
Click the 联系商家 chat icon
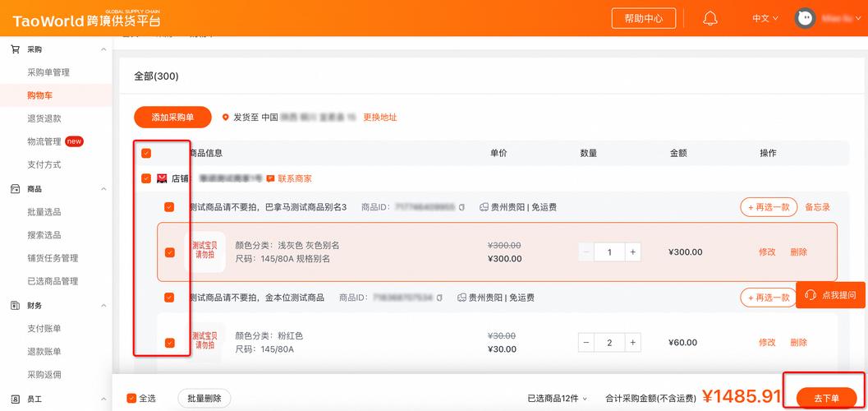[270, 178]
